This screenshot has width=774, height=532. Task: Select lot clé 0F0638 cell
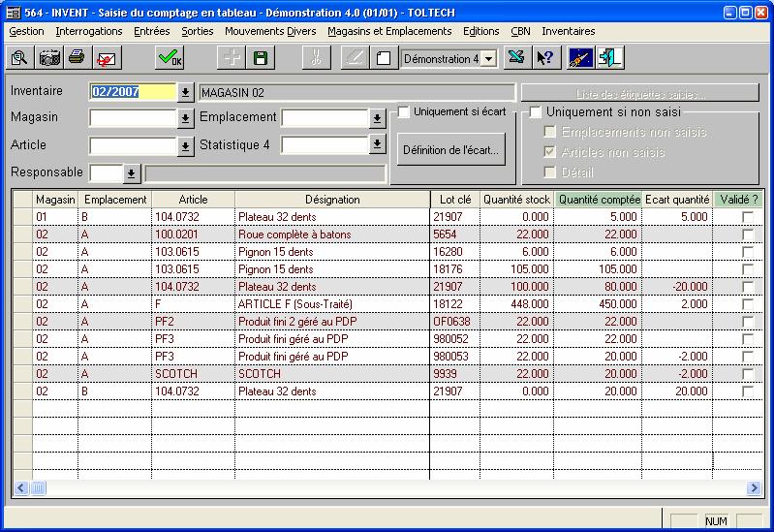[454, 321]
